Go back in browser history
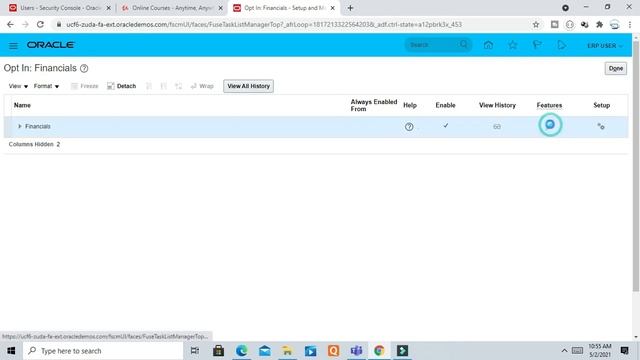Viewport: 640px width, 360px height. [10, 24]
